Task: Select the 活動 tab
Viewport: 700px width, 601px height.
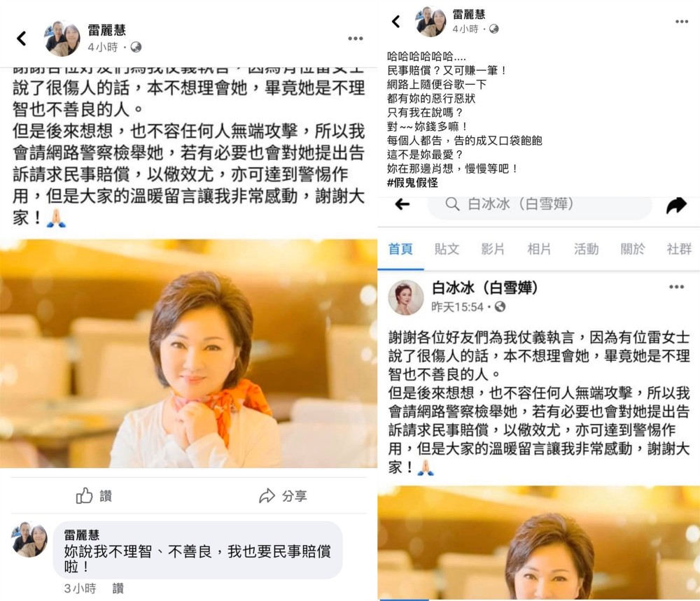Action: coord(586,249)
